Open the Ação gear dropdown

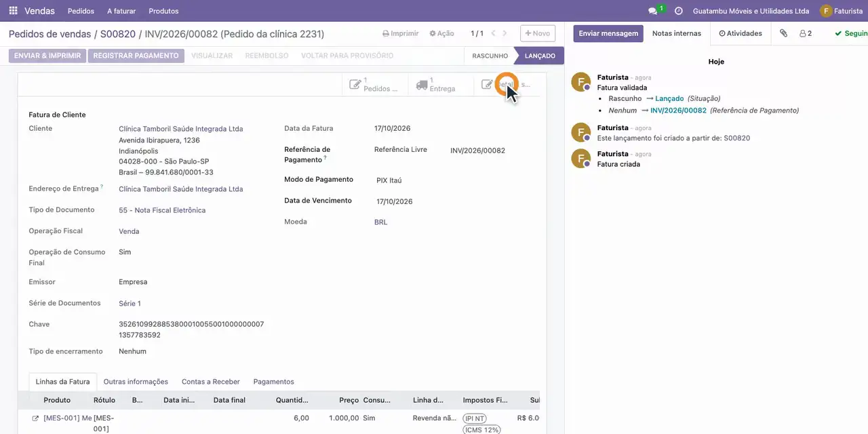pos(441,33)
